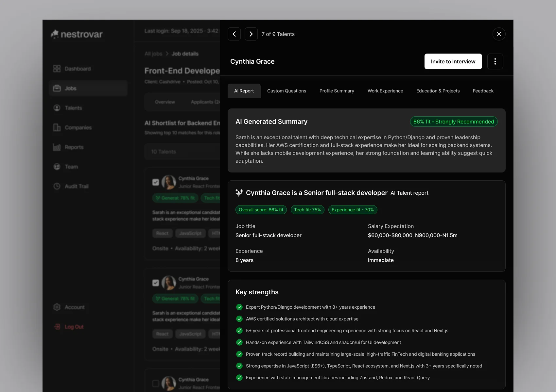Open Account via its gear icon
Screen dimensions: 556x392
[57, 307]
